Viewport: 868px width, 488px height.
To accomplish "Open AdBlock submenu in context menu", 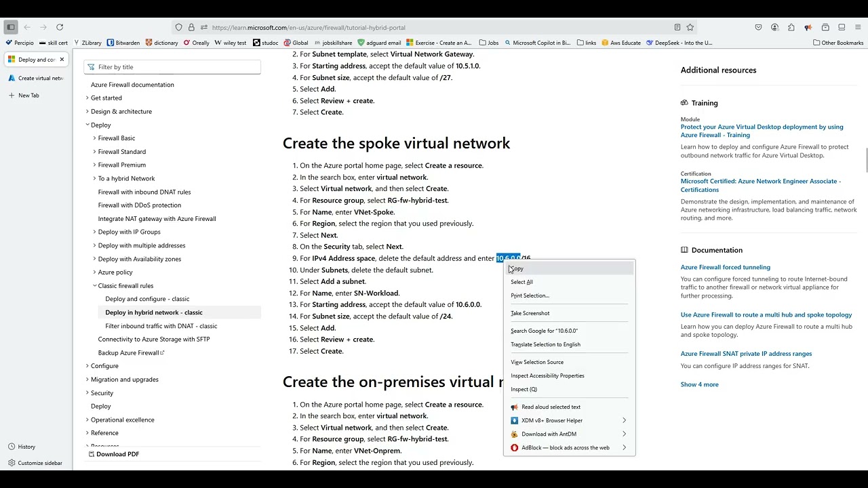I will pos(569,447).
